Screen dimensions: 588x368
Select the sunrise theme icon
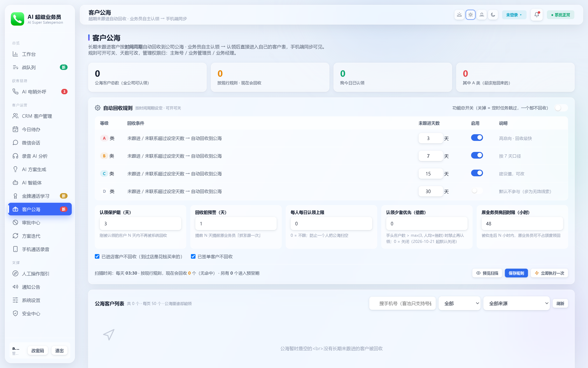459,15
